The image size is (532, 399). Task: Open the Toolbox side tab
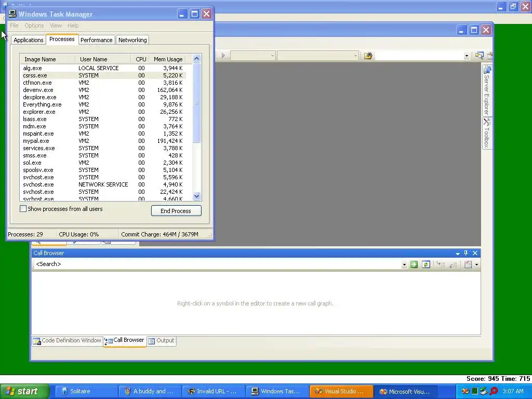pyautogui.click(x=487, y=133)
